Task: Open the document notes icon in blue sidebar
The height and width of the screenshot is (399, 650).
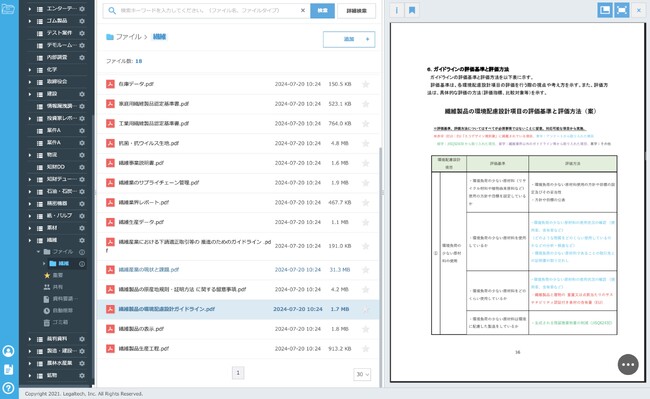Action: [x=8, y=369]
